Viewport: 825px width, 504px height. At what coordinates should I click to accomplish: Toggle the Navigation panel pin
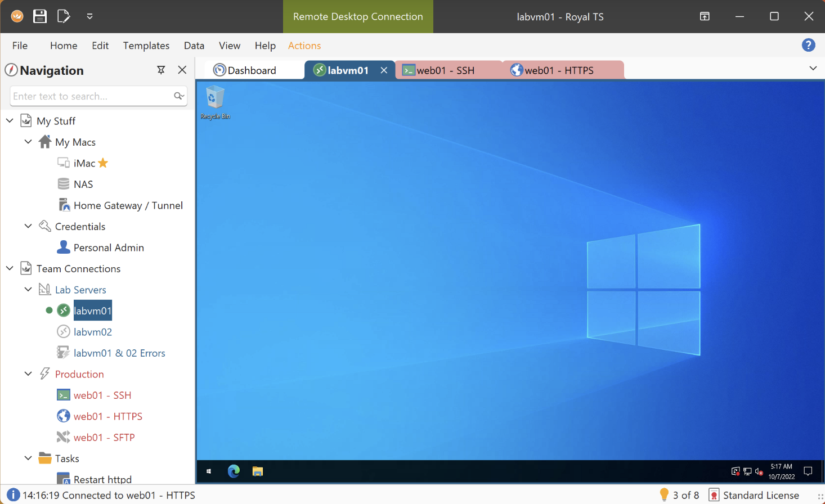click(161, 70)
